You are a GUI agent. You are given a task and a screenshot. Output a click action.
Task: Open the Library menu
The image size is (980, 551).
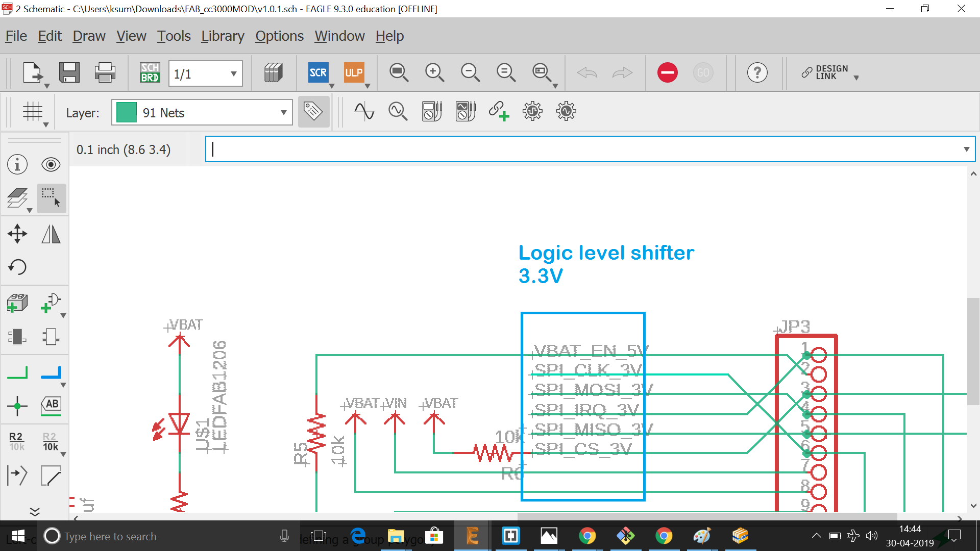[223, 36]
